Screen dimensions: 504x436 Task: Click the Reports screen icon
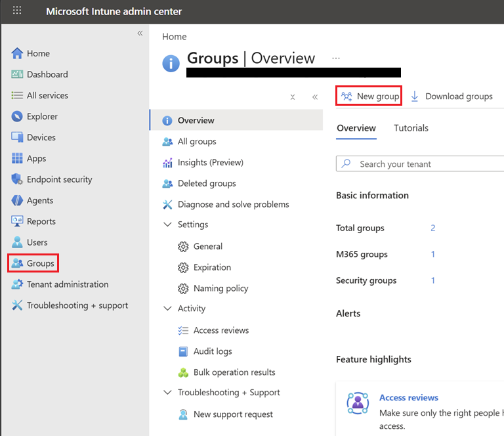click(17, 221)
